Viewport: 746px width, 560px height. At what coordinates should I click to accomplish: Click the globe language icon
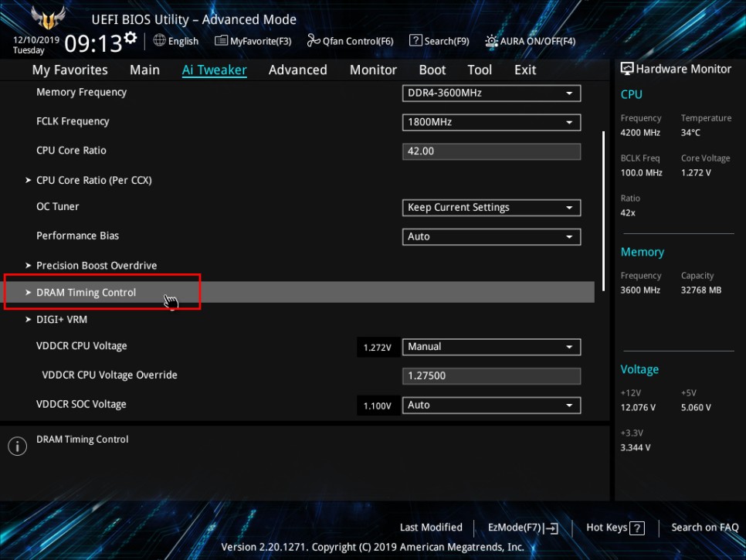pos(159,41)
